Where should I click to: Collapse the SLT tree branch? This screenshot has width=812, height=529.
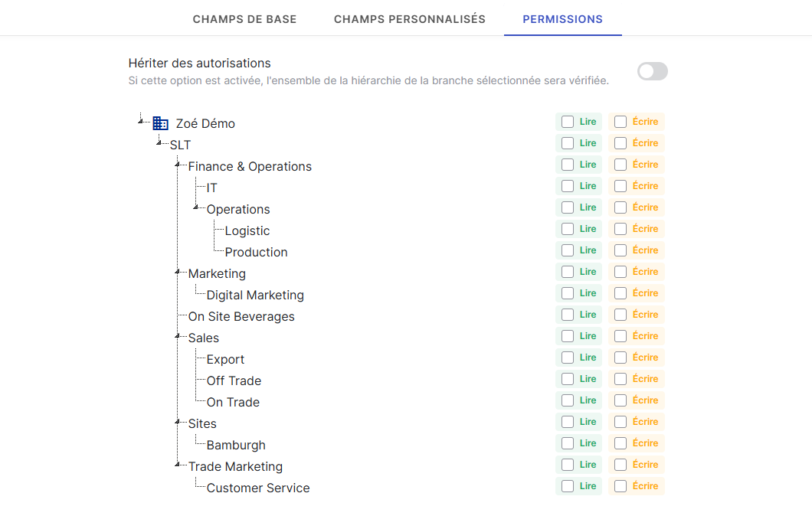(159, 142)
